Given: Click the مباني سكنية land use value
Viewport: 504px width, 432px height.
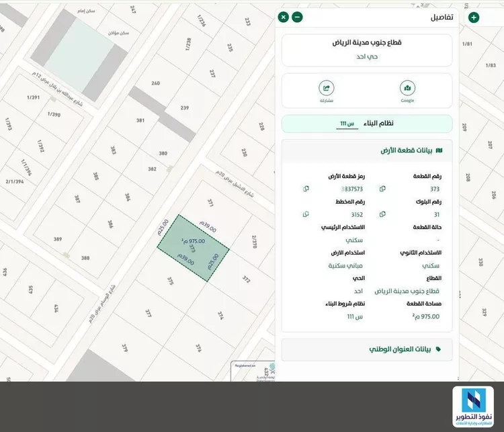Looking at the screenshot, I should tap(345, 266).
